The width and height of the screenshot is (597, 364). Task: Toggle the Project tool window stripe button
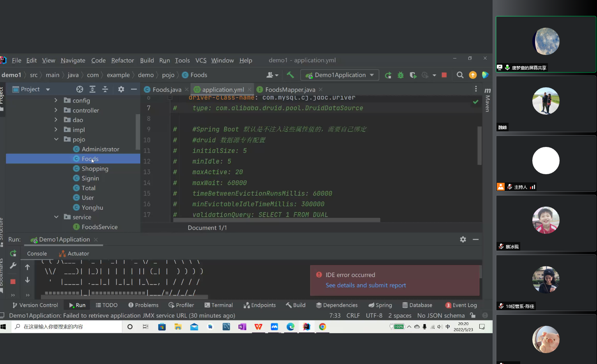pyautogui.click(x=2, y=97)
